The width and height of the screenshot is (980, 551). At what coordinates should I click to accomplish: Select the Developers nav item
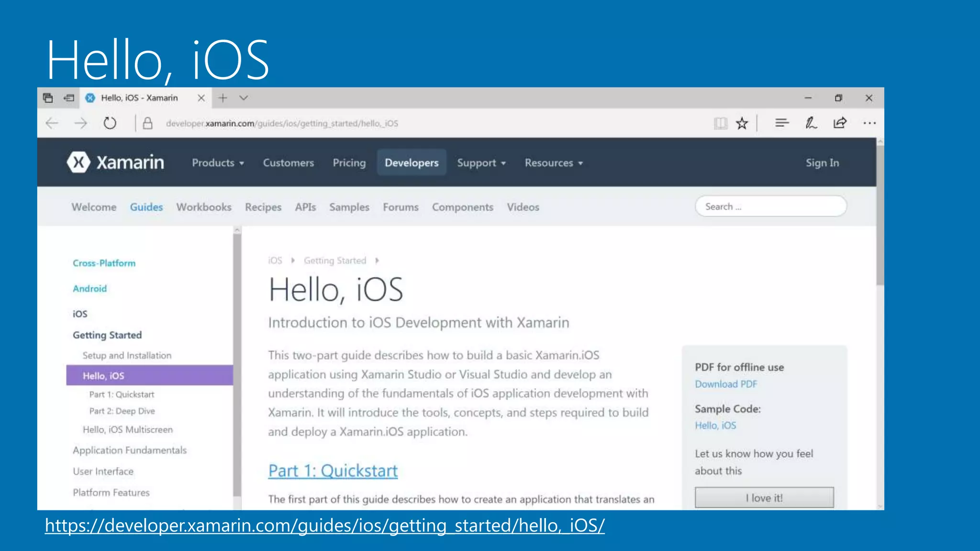pyautogui.click(x=412, y=163)
